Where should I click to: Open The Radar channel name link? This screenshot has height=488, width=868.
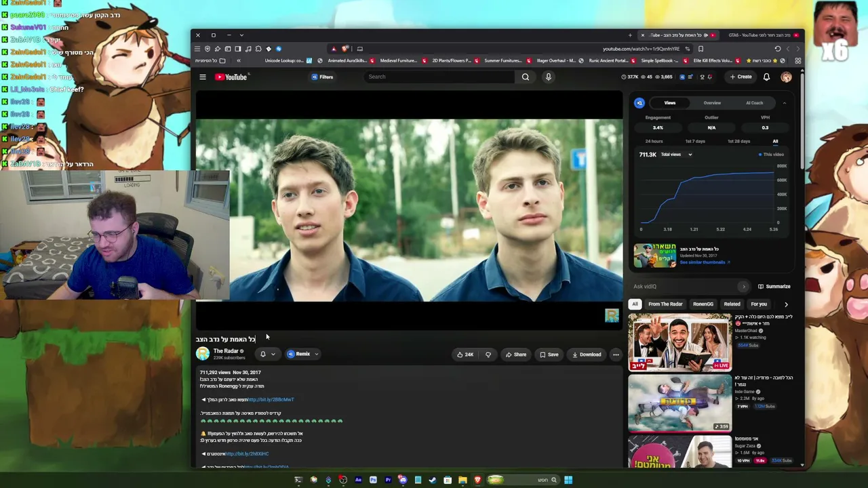[226, 351]
